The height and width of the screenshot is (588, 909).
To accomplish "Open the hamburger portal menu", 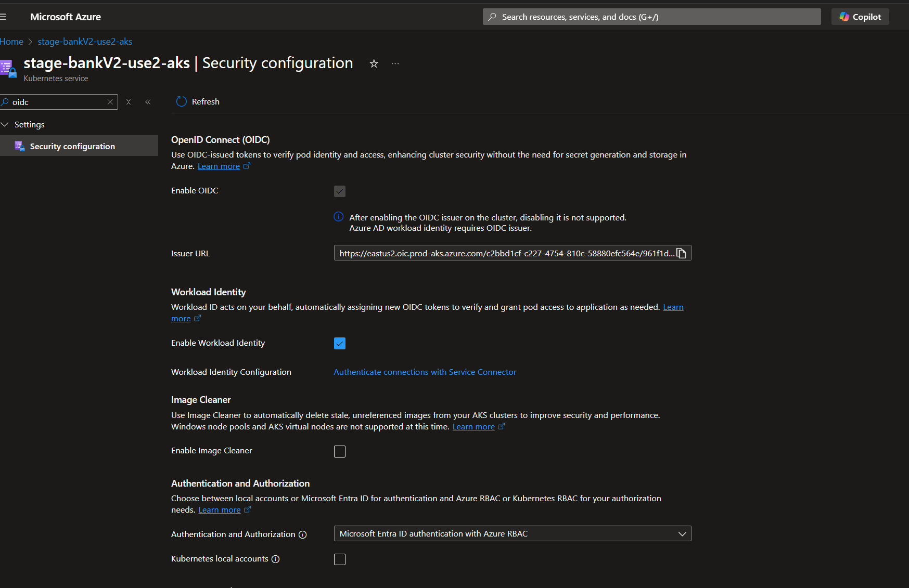I will point(4,17).
